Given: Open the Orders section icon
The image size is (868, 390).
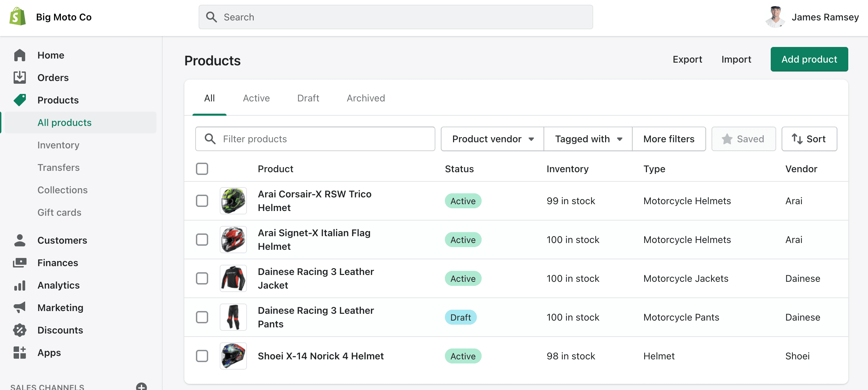Looking at the screenshot, I should coord(19,77).
